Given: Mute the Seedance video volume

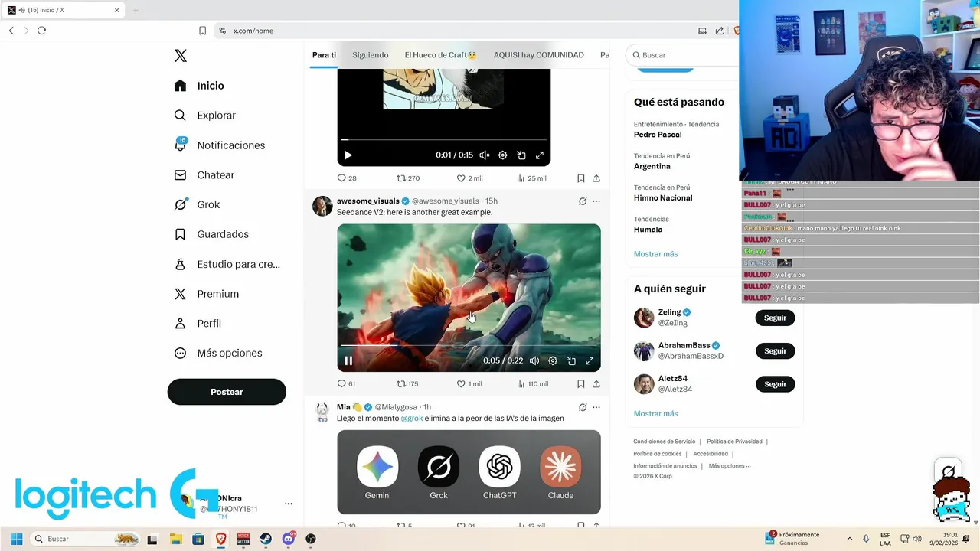Looking at the screenshot, I should tap(534, 360).
